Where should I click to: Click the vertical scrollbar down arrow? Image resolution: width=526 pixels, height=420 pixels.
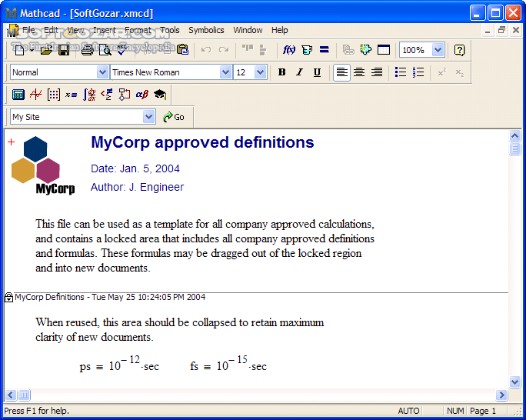[515, 382]
